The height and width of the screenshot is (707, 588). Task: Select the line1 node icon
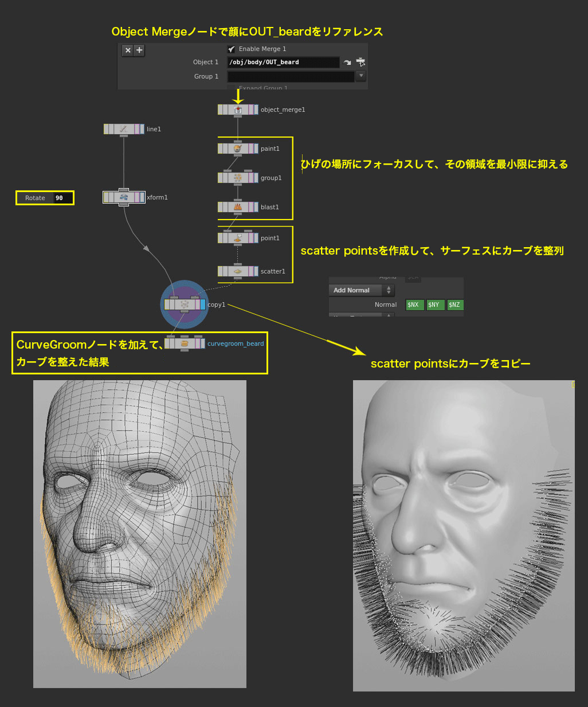tap(124, 129)
